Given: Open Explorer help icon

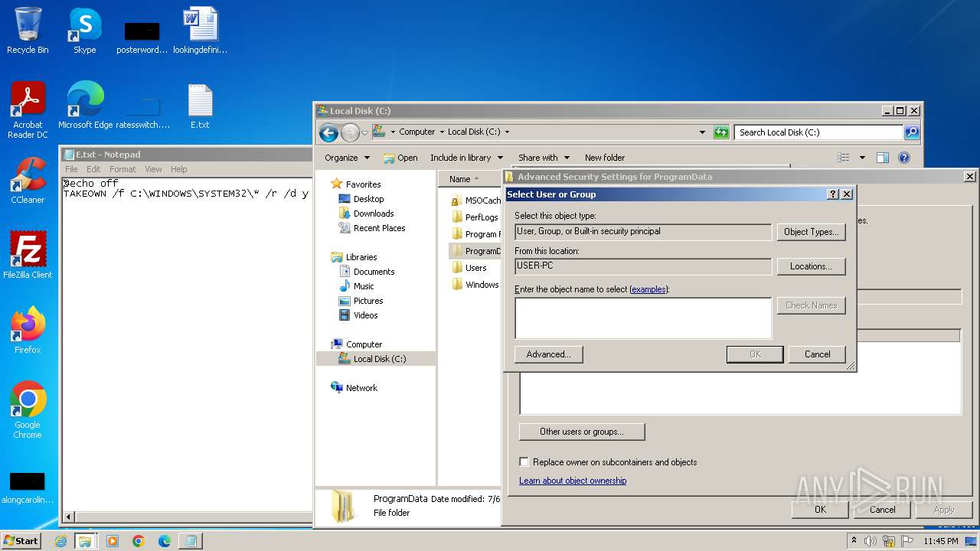Looking at the screenshot, I should (904, 158).
